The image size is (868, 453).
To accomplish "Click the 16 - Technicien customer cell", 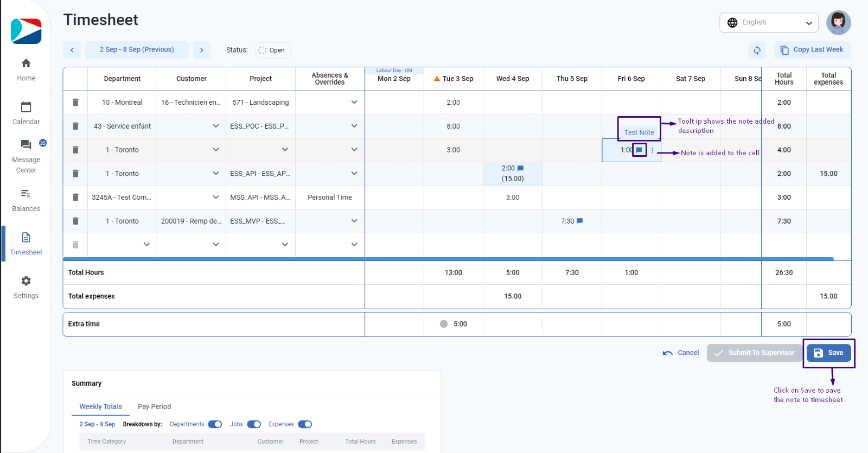I will 192,102.
